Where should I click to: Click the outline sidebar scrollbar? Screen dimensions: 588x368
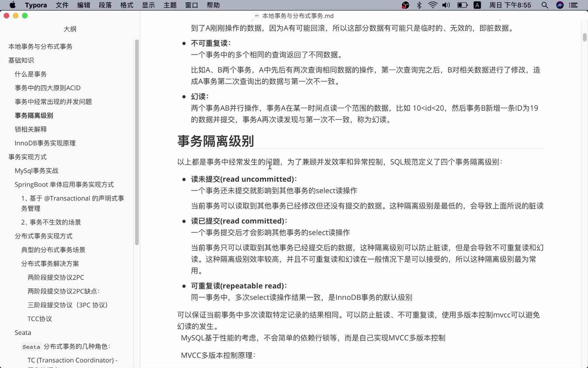pos(137,142)
